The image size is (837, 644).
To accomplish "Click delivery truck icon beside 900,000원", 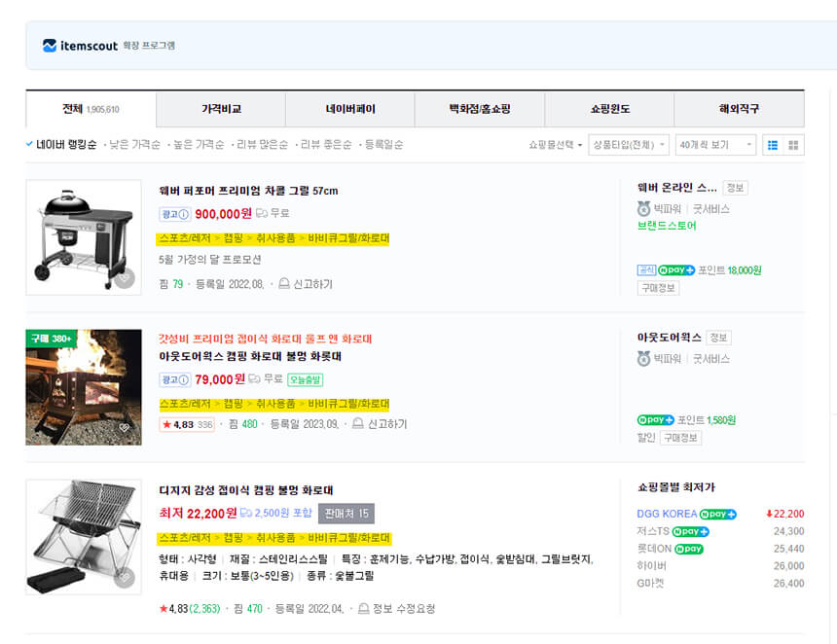I will pos(262,213).
